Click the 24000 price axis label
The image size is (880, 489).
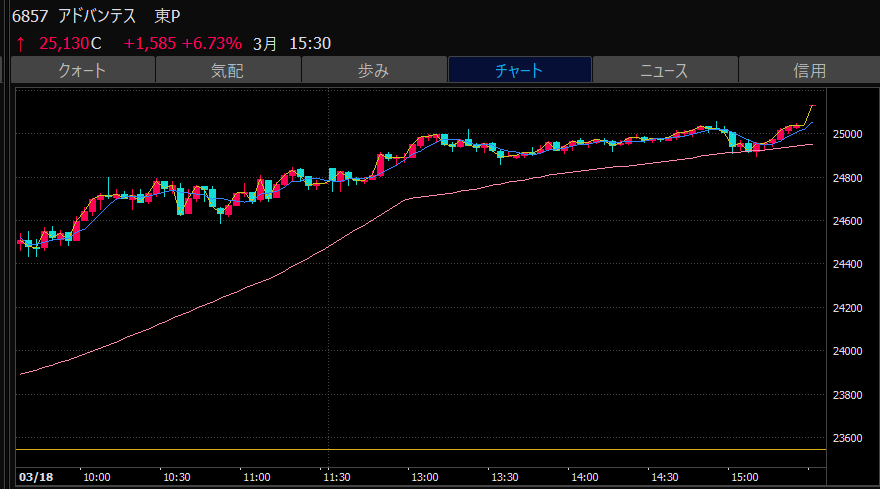(850, 351)
